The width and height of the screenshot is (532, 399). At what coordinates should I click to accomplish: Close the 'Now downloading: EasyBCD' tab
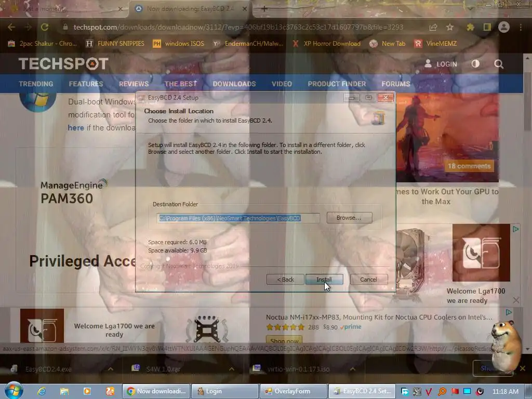click(x=245, y=9)
